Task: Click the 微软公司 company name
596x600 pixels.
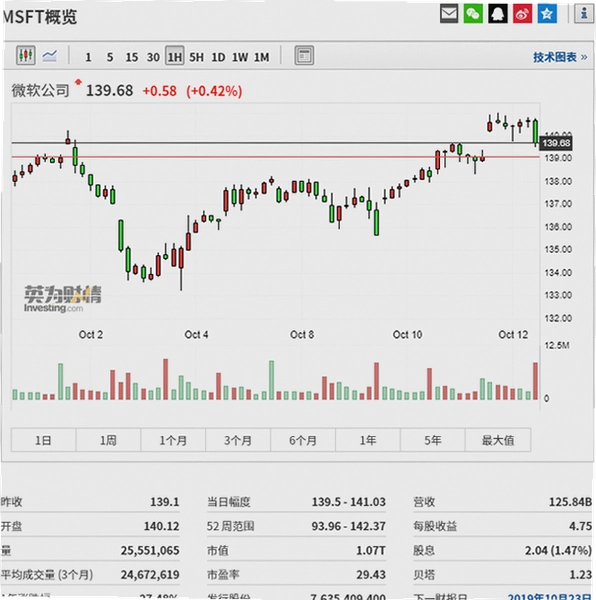Action: 40,91
